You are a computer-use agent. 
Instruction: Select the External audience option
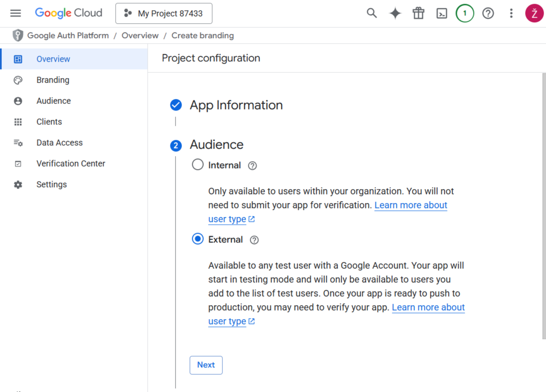pyautogui.click(x=197, y=239)
